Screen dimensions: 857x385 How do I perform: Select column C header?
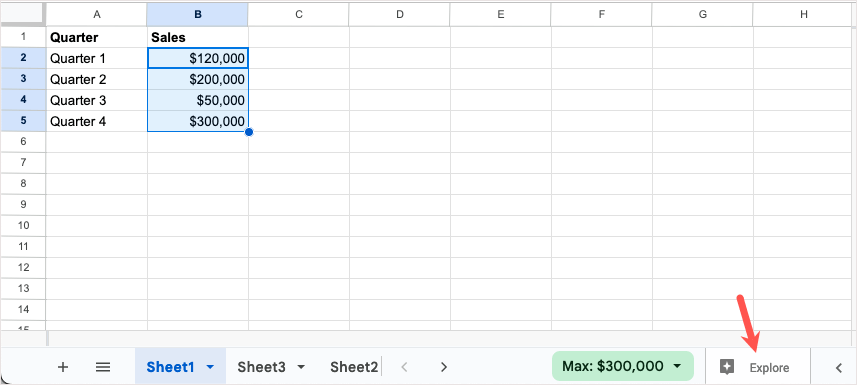coord(298,15)
